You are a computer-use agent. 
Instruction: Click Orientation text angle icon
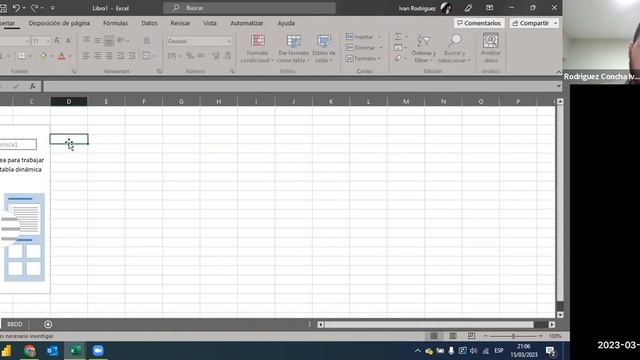pos(121,40)
